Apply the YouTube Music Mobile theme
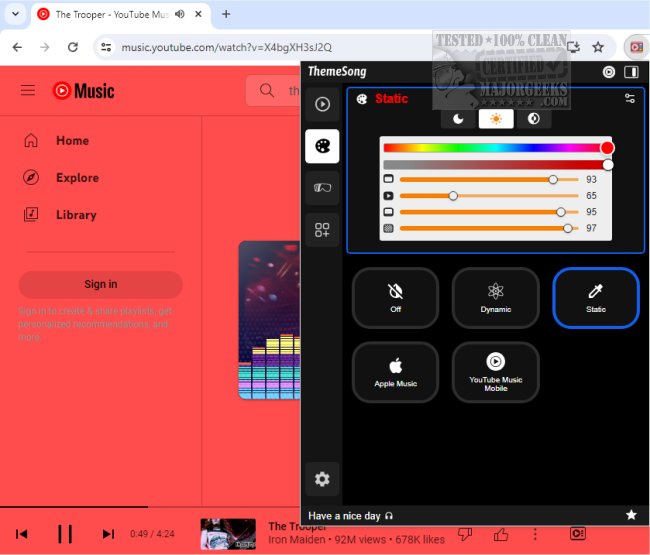Viewport: 650px width, 555px height. (495, 372)
